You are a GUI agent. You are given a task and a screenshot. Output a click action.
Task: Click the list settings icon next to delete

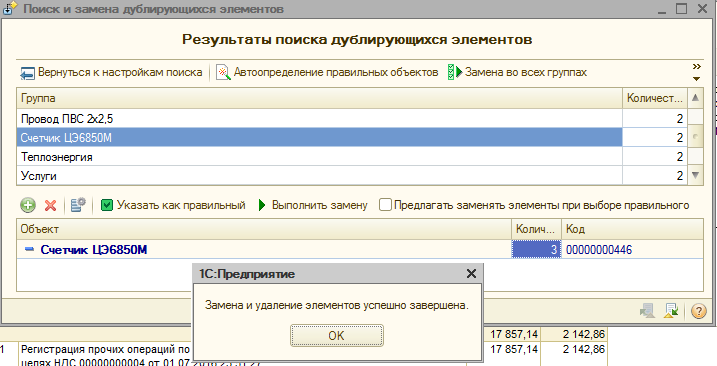coord(78,205)
